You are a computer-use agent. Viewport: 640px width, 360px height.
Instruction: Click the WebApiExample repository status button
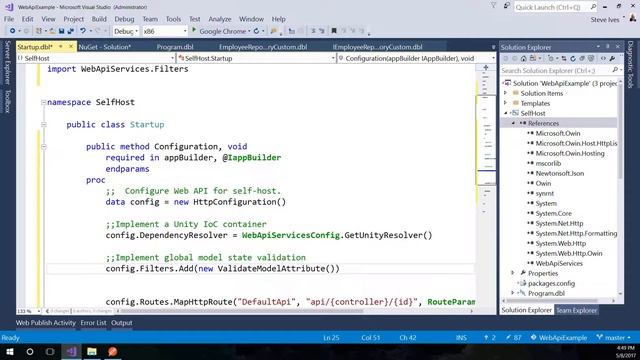click(x=558, y=338)
